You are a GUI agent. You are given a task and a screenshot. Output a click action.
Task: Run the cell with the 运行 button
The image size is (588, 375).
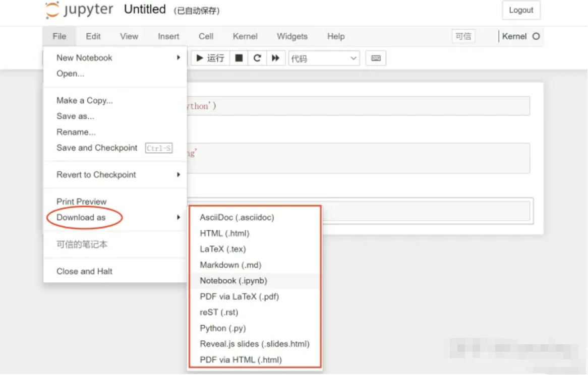coord(210,58)
